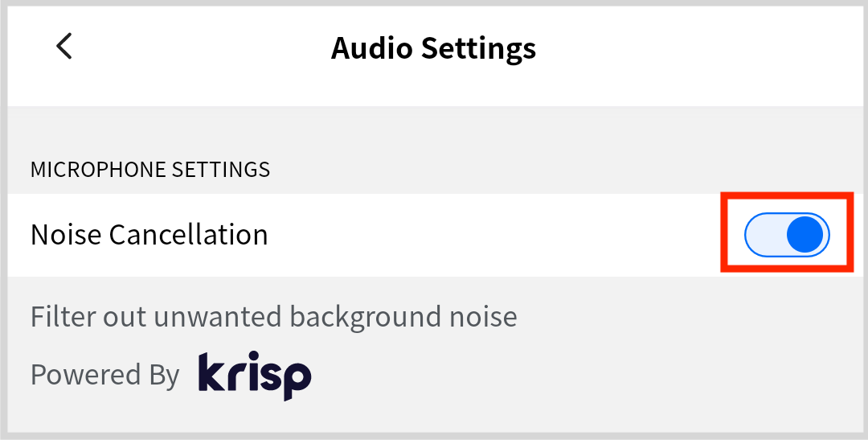Turn off Krisp background noise filtering switch
Screen dimensions: 868x440
pos(787,235)
